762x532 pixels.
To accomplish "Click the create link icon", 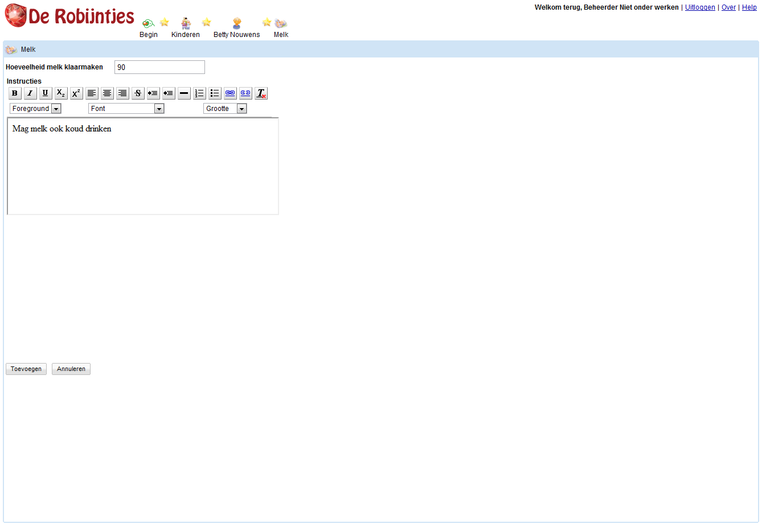I will pos(230,93).
